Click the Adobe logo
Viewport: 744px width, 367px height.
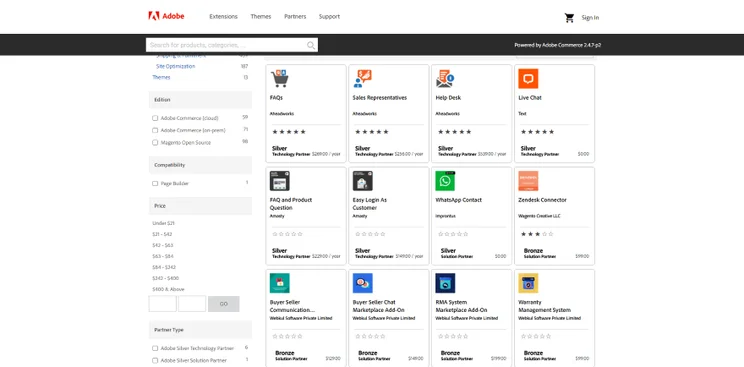point(166,16)
